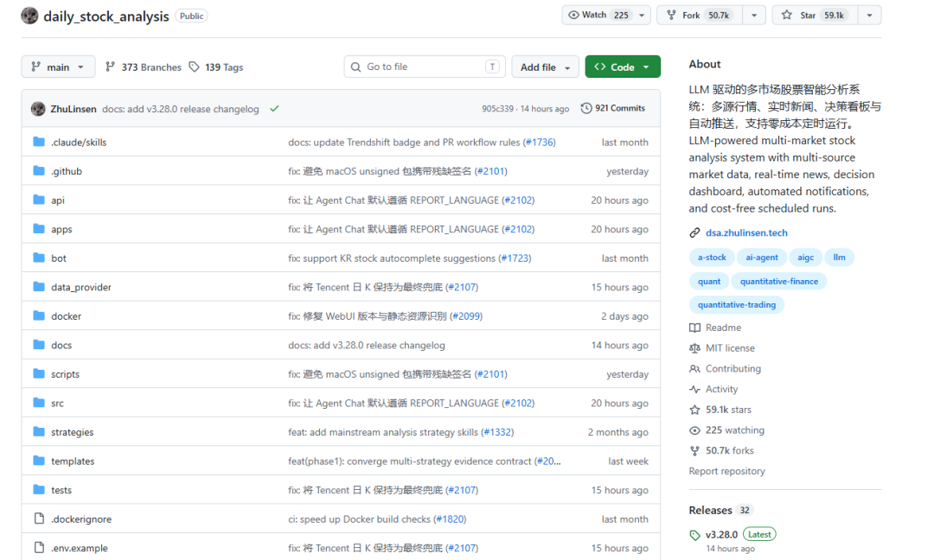
Task: Click the Report repository link
Action: point(726,471)
